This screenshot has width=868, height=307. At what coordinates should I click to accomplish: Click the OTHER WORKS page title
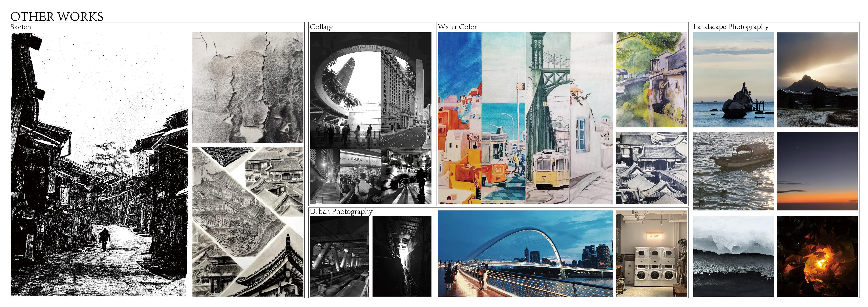(x=57, y=17)
